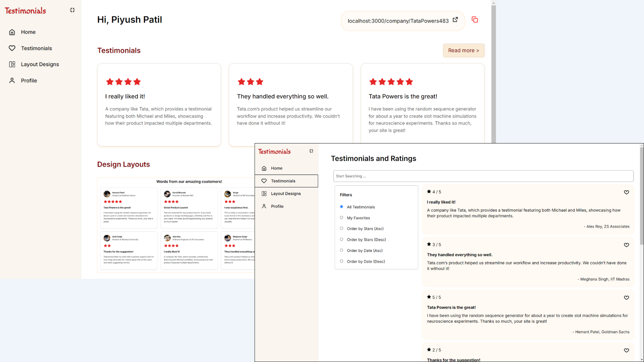The height and width of the screenshot is (362, 644).
Task: Focus the Start Searching field
Action: coord(483,176)
